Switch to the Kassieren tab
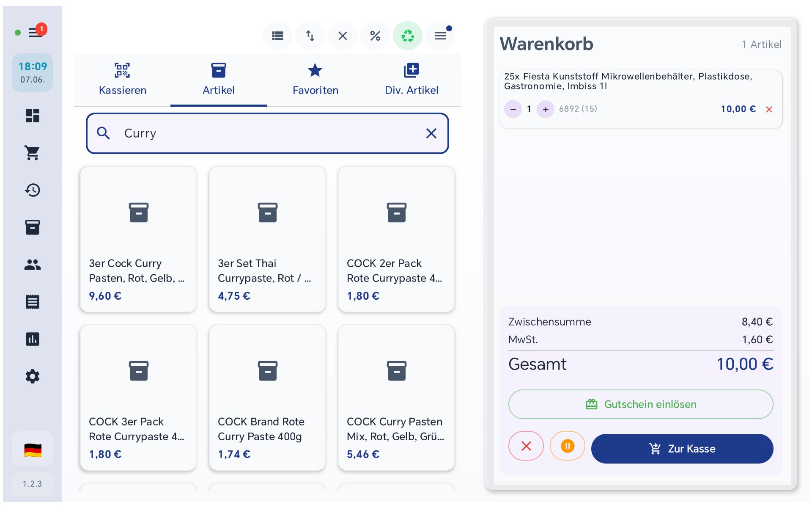Image resolution: width=812 pixels, height=508 pixels. [122, 80]
